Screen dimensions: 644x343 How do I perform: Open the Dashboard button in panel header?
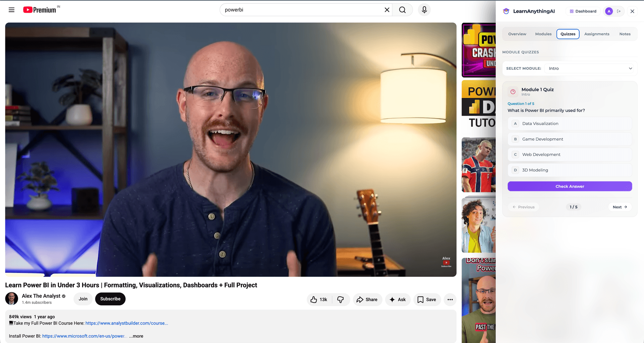tap(583, 11)
